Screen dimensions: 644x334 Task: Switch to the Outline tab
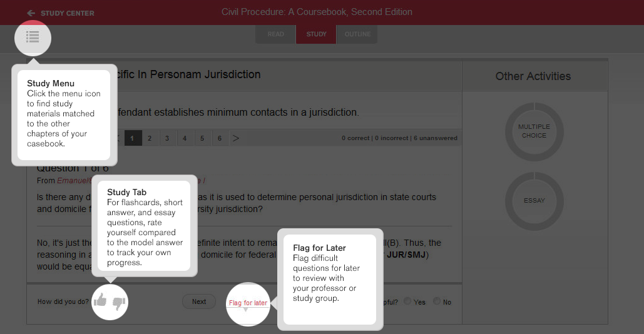click(357, 34)
